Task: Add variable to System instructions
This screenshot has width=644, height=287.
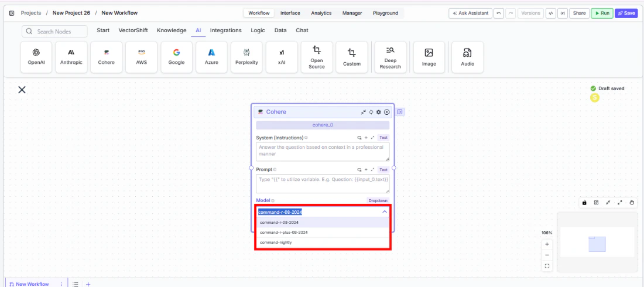Action: click(x=366, y=138)
